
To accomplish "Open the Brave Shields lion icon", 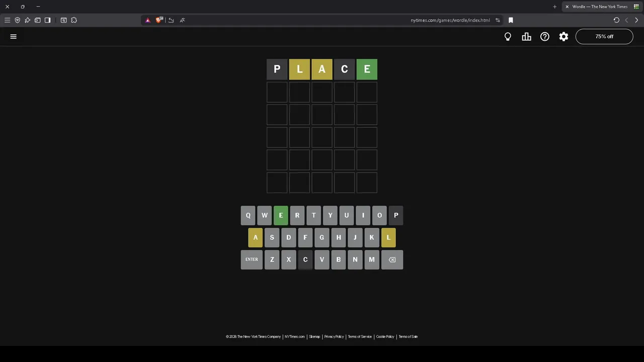I will coord(159,20).
